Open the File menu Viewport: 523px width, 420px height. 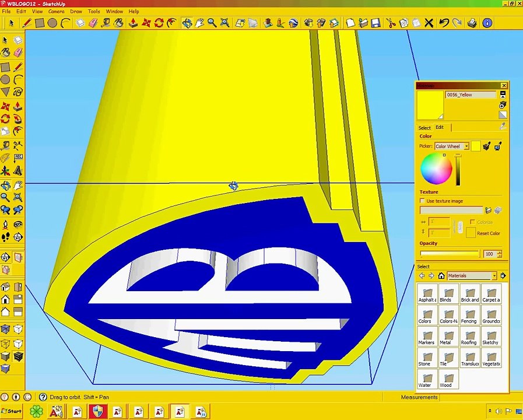pyautogui.click(x=6, y=11)
